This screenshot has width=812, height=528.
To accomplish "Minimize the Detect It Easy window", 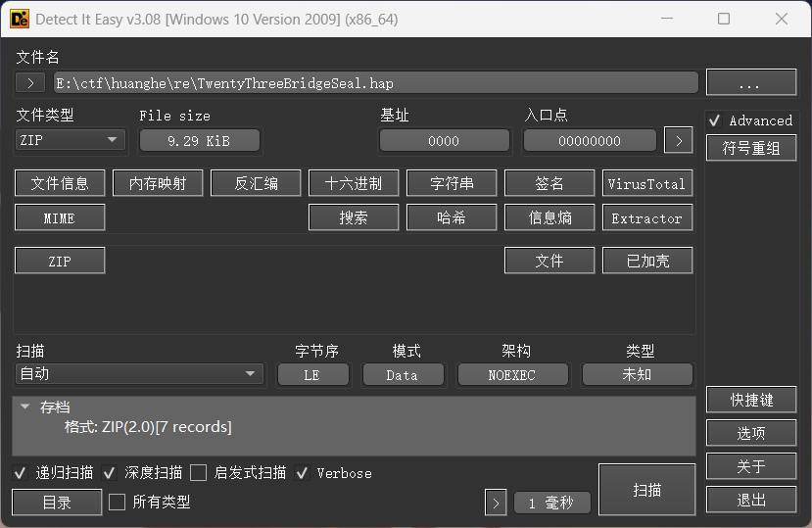I will click(x=667, y=19).
